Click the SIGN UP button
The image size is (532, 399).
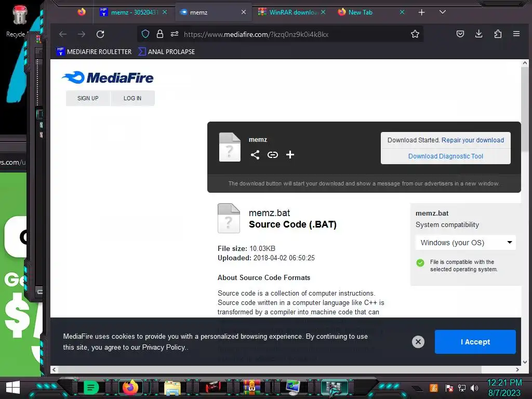88,98
